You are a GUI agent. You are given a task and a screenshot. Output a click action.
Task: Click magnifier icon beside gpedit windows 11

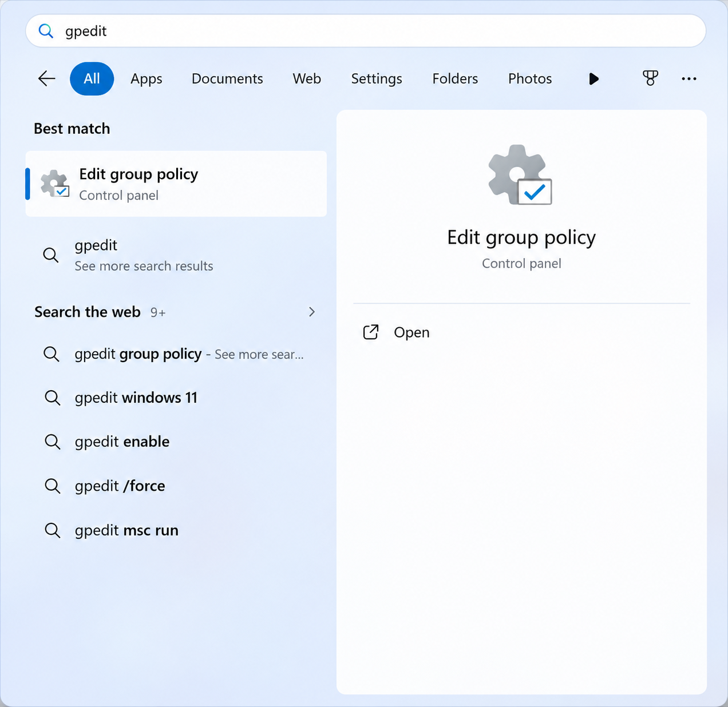coord(52,398)
